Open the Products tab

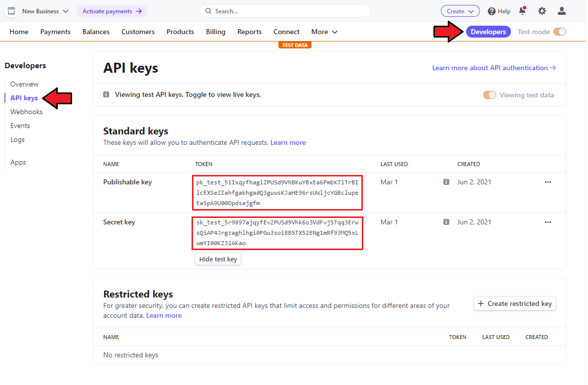pos(181,32)
